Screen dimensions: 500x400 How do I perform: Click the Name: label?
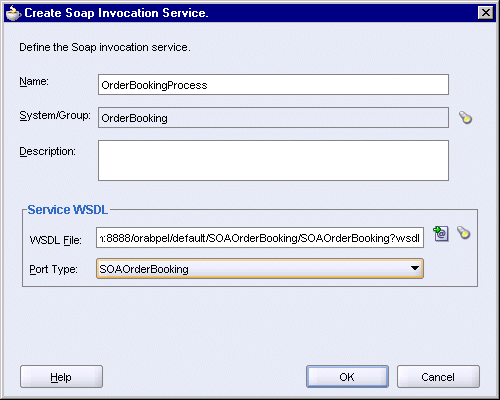[x=34, y=81]
